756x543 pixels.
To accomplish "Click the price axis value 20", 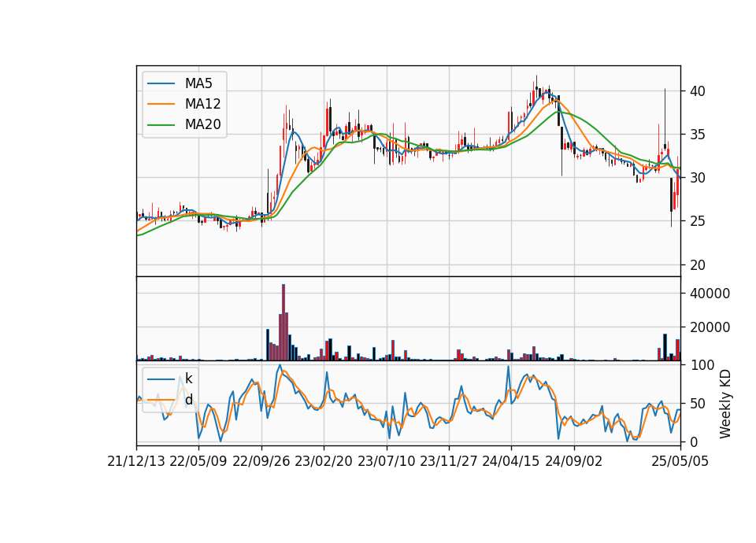I will [x=697, y=265].
